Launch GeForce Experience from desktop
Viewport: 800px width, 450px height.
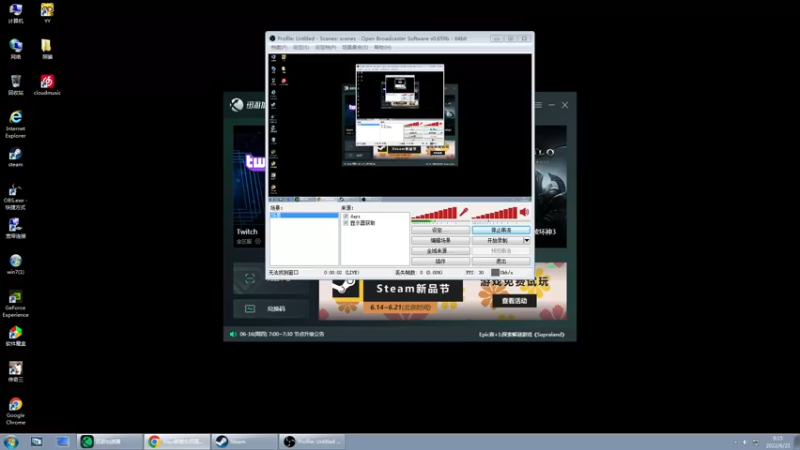coord(15,304)
